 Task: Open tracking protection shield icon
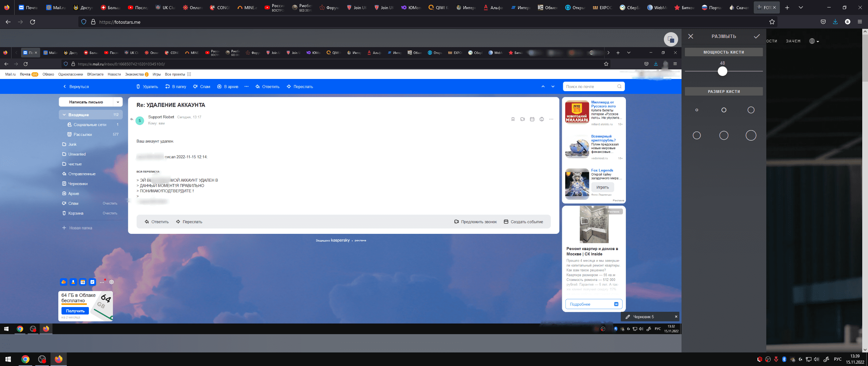[x=84, y=22]
